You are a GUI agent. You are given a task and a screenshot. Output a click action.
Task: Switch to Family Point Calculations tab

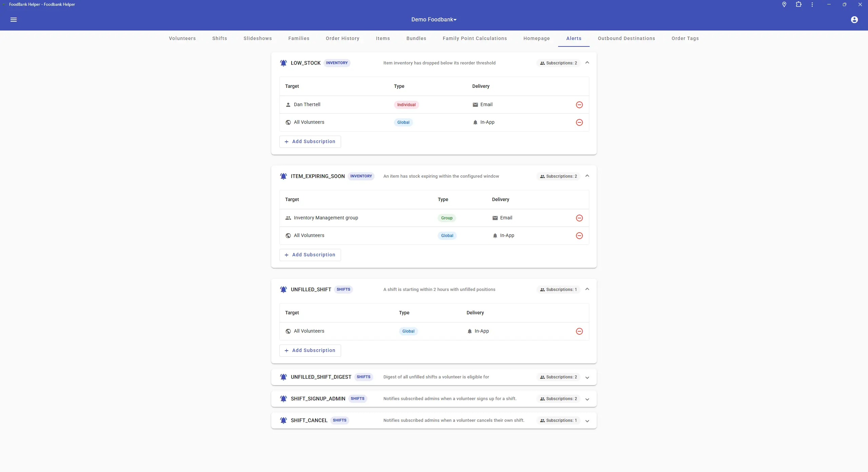click(474, 38)
